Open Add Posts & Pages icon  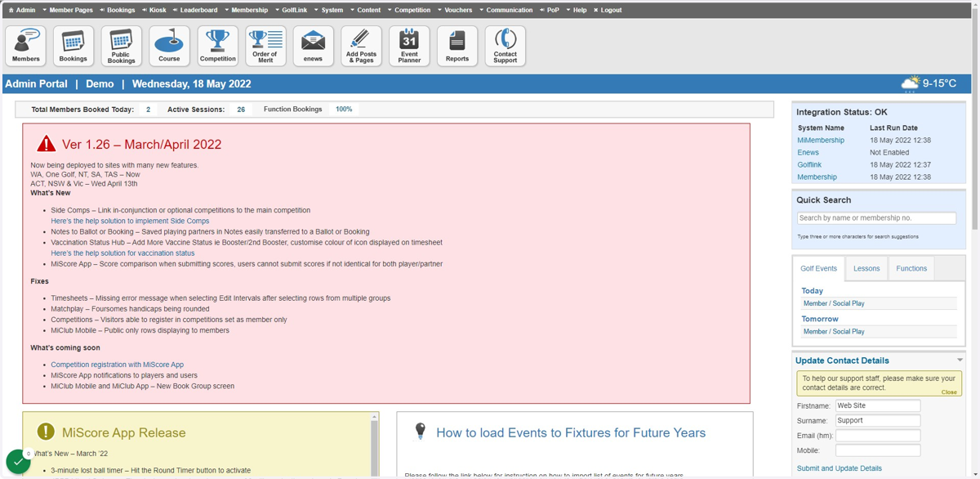(x=361, y=46)
